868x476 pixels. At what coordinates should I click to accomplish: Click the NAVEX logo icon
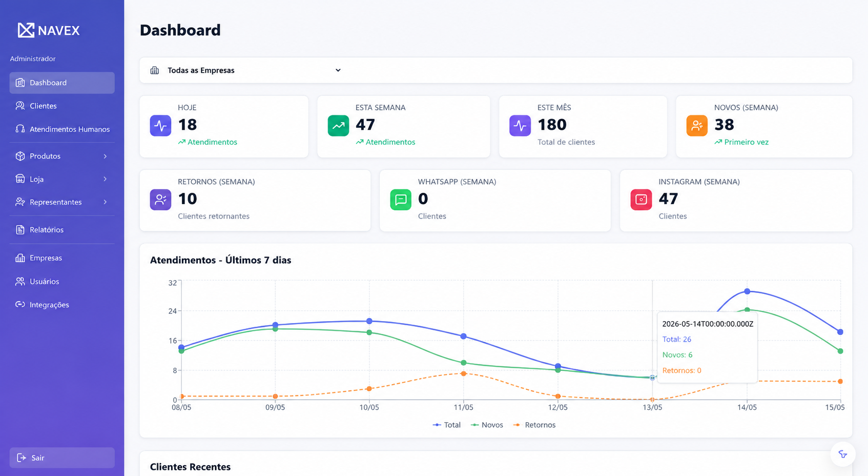coord(26,30)
